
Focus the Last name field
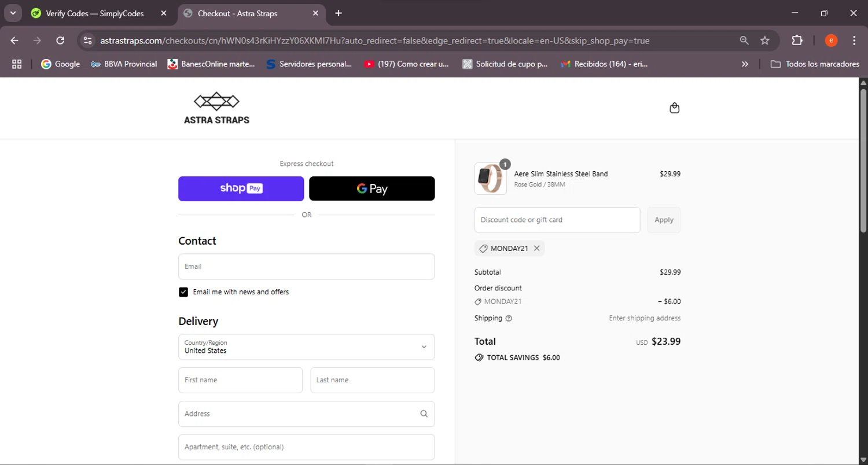click(372, 380)
